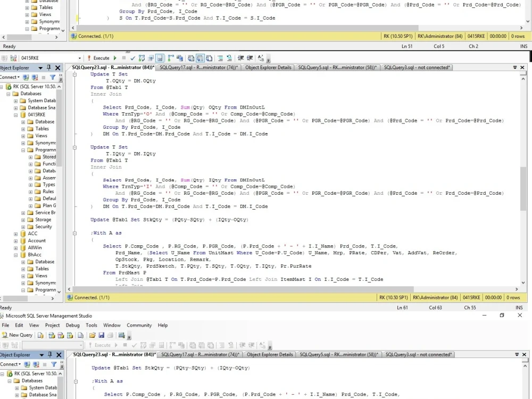This screenshot has width=532, height=399.
Task: Select the Execute button's red exclamation icon
Action: click(89, 57)
